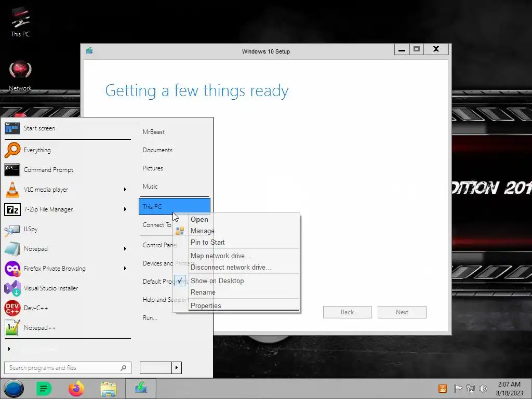The height and width of the screenshot is (399, 532).
Task: Click the Start orb on the taskbar
Action: pos(14,389)
